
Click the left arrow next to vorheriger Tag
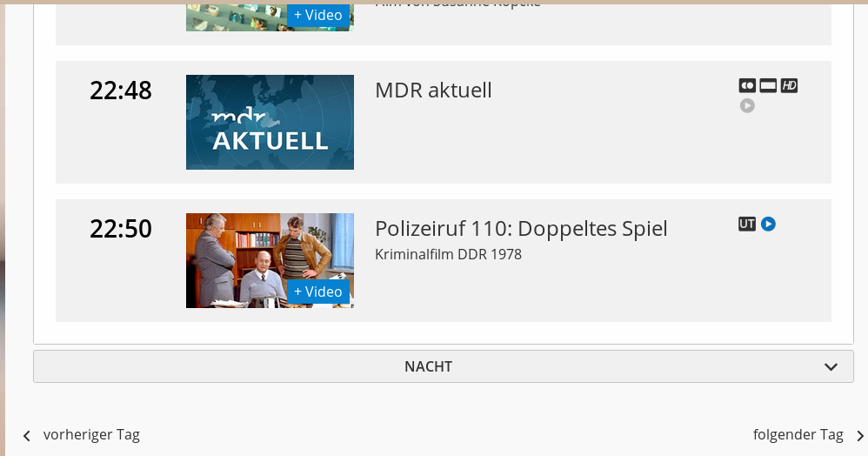tap(27, 436)
